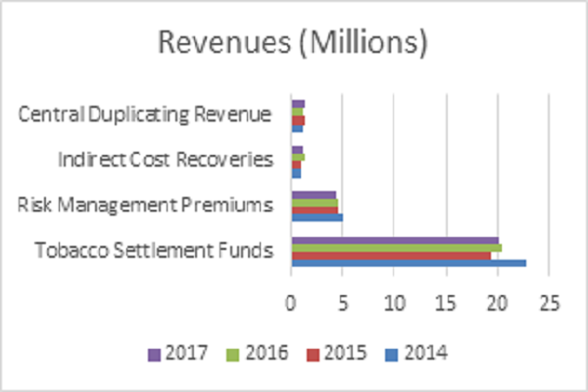
Task: Select the purple 2017 Risk Management bar
Action: [314, 195]
